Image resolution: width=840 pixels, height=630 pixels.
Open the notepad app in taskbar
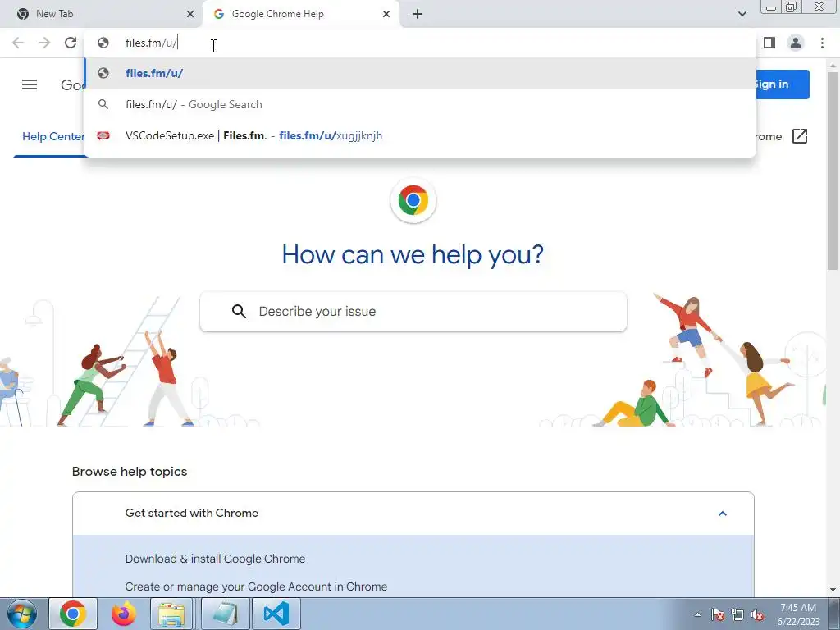225,614
